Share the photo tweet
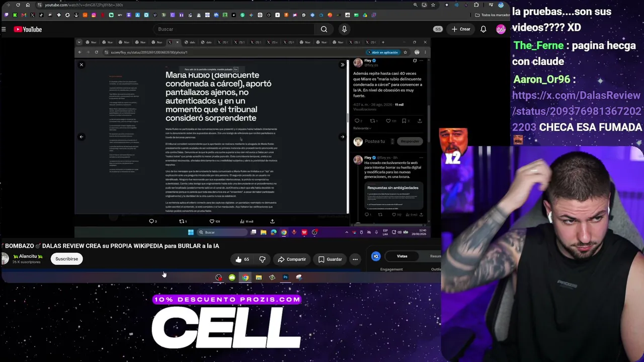644x362 pixels. [x=272, y=221]
